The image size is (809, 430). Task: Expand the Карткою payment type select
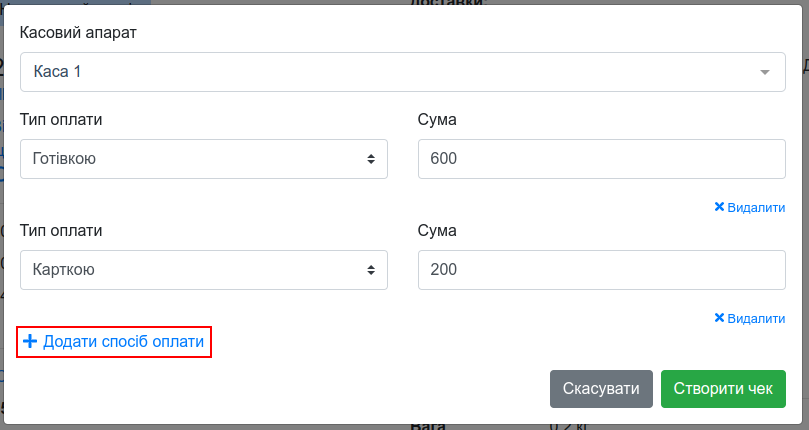(204, 270)
